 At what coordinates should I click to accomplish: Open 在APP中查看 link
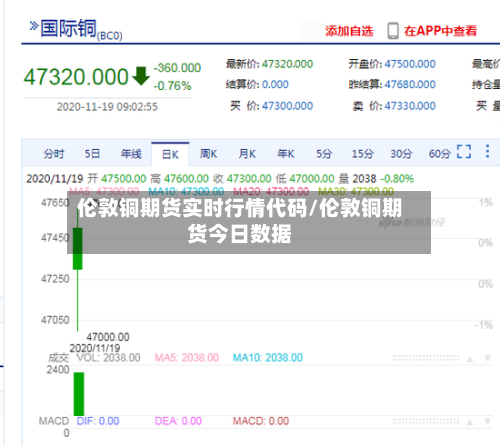coord(440,31)
